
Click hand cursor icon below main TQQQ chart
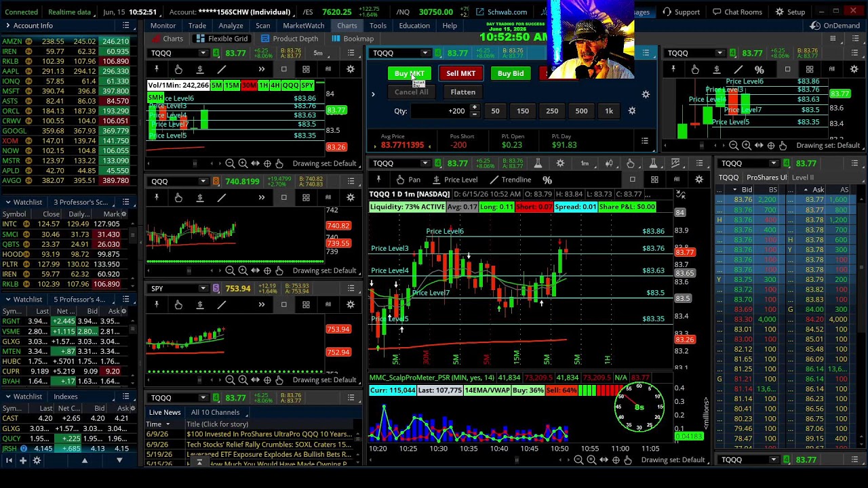pyautogui.click(x=628, y=460)
